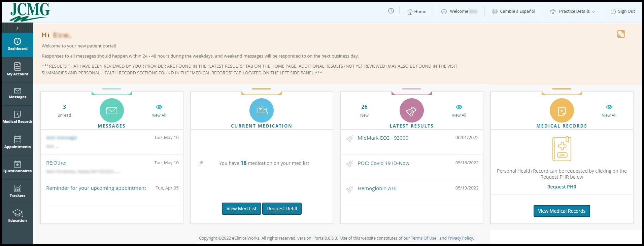
Task: Expand the Practice Details dropdown
Action: 573,11
